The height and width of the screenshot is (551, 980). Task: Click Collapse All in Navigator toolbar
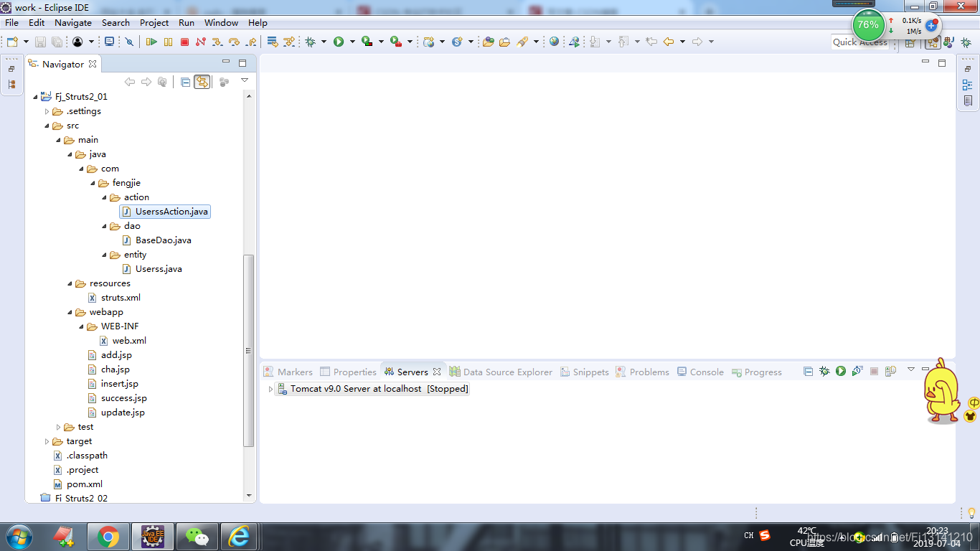(185, 82)
